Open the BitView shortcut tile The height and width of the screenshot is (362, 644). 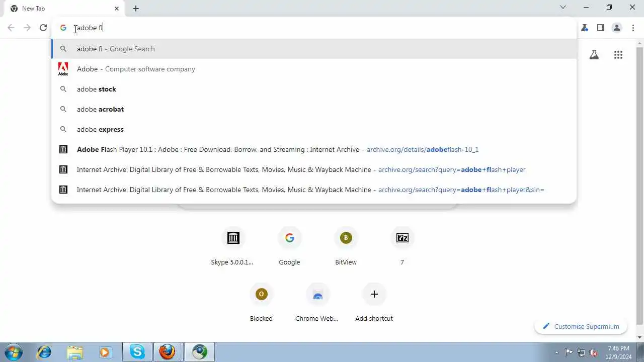coord(346,246)
